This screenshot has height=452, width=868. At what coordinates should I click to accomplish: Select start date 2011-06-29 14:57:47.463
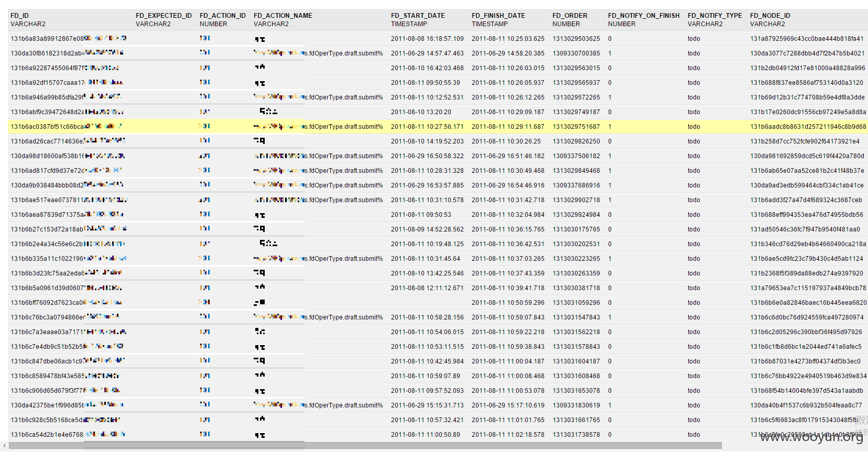click(427, 53)
